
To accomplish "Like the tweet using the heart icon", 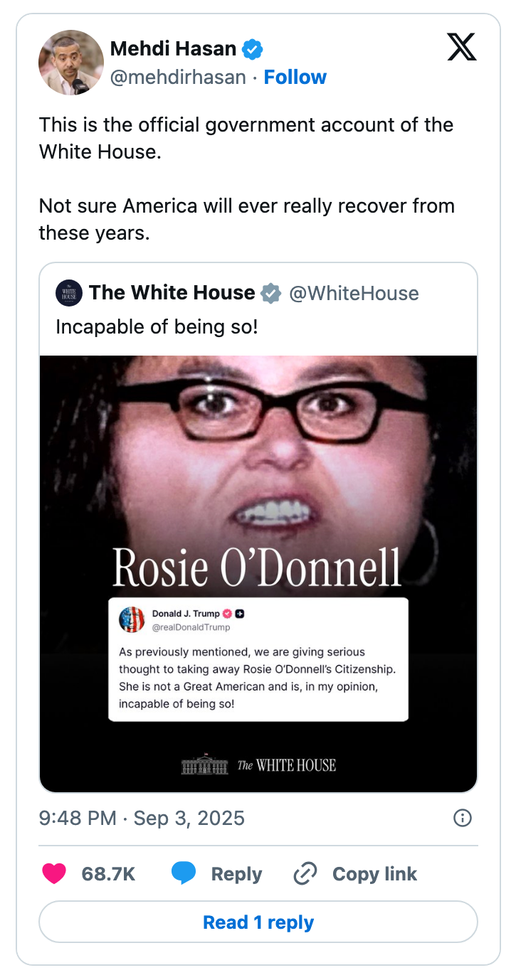I will coord(55,873).
